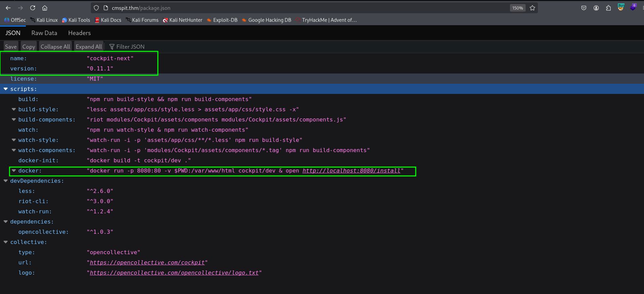
Task: Click the url key under collective
Action: (x=25, y=262)
